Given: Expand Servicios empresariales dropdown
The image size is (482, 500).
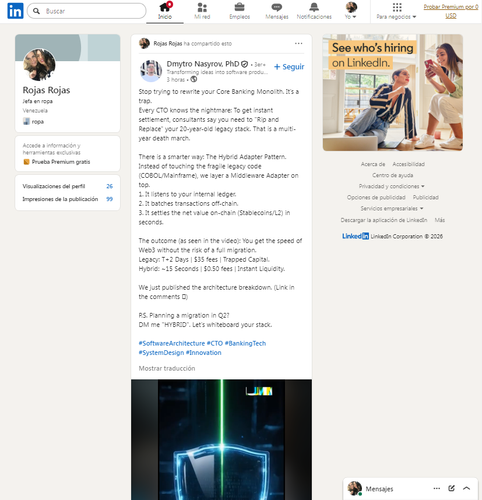Looking at the screenshot, I should pos(392,208).
